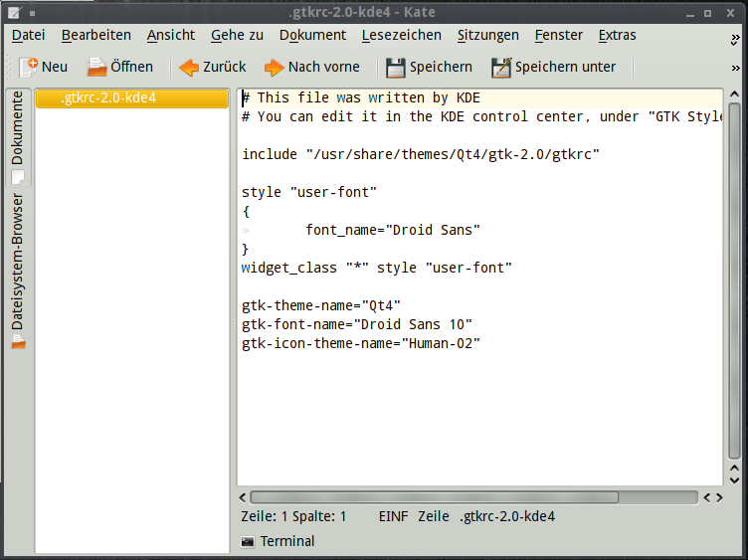Image resolution: width=748 pixels, height=560 pixels.
Task: Click the vertical scrollbar down arrow at bottom
Action: 735,480
